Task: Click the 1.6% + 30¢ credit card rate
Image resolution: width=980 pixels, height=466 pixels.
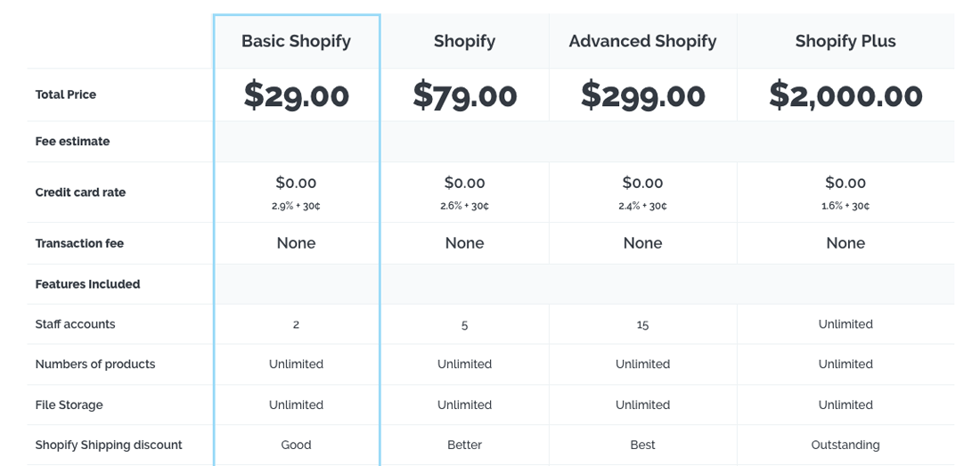Action: tap(845, 206)
